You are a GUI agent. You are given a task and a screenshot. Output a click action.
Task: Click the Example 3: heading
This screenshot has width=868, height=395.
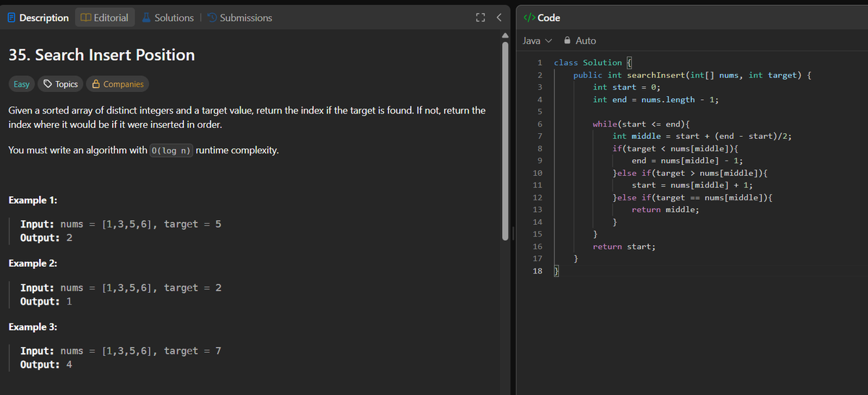click(x=33, y=327)
